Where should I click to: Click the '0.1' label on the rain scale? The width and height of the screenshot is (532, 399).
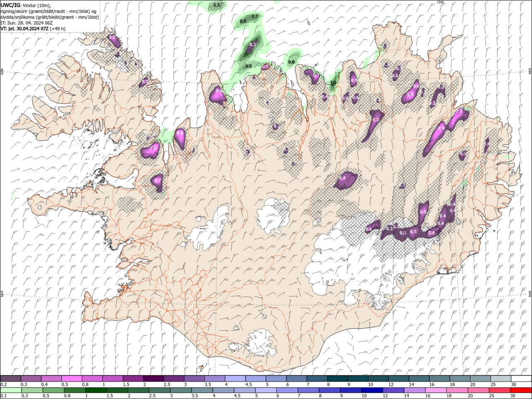[x=4, y=396]
